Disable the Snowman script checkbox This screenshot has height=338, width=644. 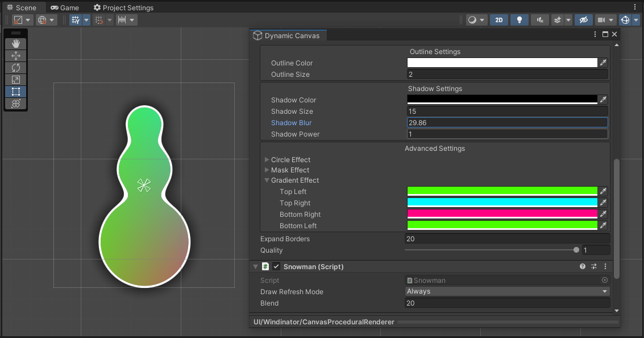point(276,266)
